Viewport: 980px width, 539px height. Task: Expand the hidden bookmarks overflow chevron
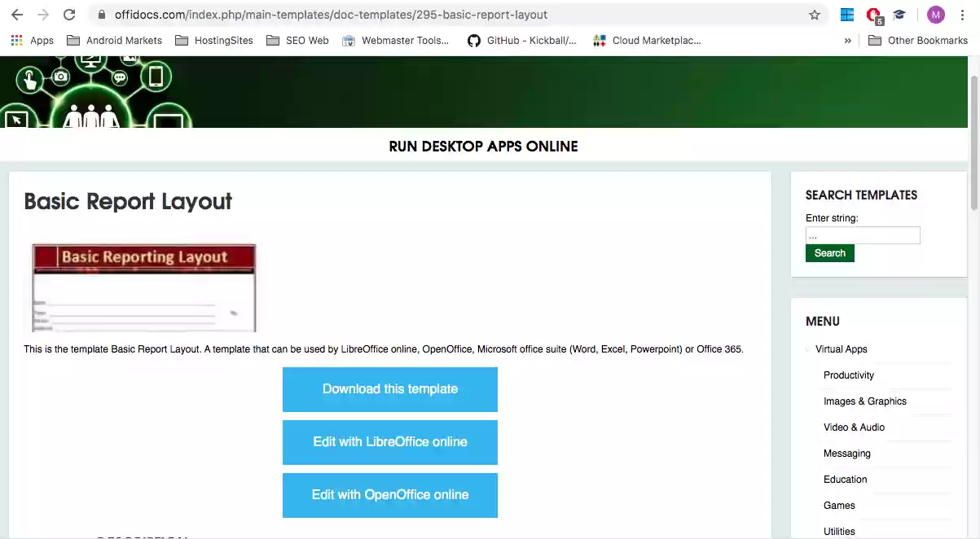pyautogui.click(x=848, y=40)
